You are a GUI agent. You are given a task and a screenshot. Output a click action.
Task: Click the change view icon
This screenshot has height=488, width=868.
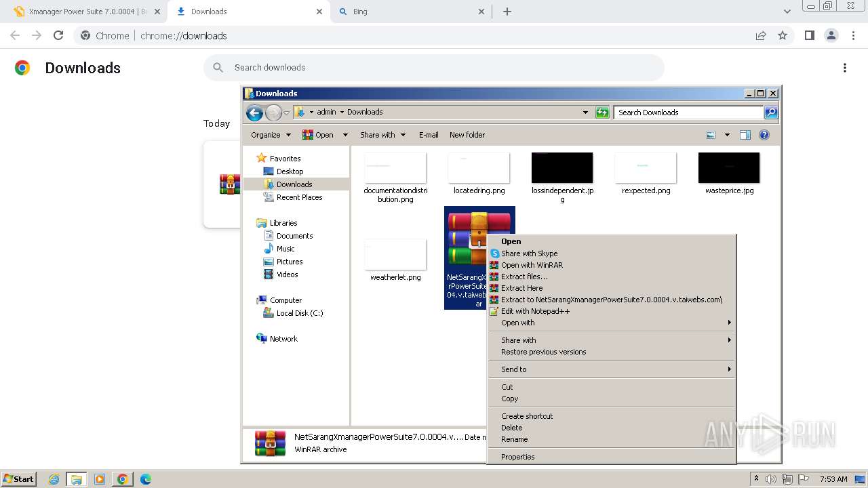711,135
